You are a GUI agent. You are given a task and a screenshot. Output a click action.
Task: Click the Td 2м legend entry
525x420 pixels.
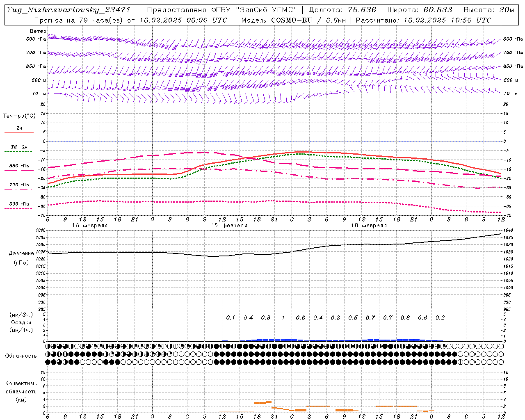pyautogui.click(x=19, y=148)
